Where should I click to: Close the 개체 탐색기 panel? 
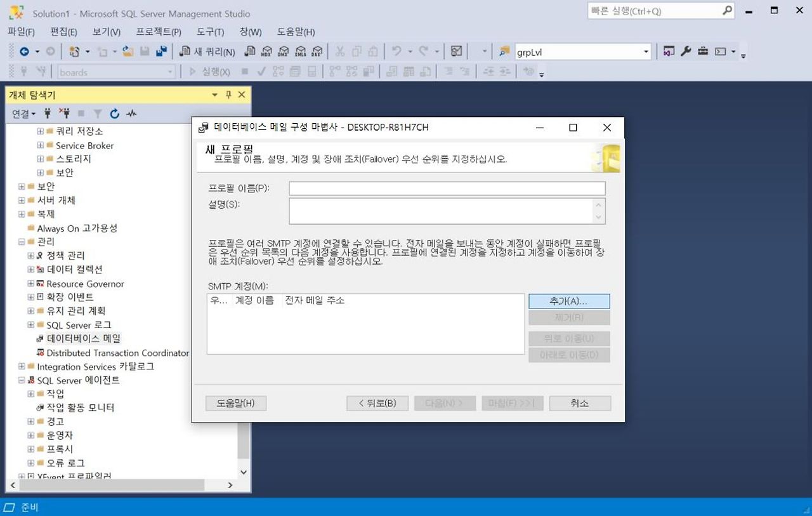(x=241, y=95)
